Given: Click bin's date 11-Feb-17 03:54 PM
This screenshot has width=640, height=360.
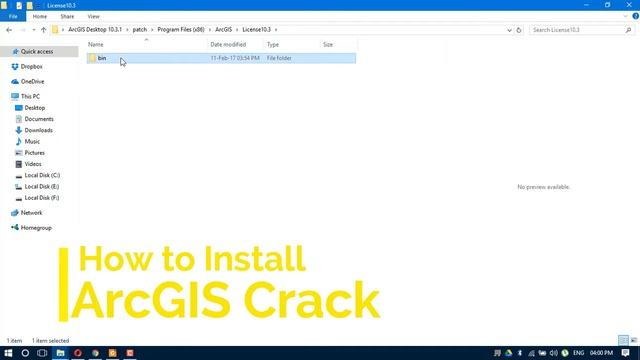Looking at the screenshot, I should pyautogui.click(x=235, y=58).
